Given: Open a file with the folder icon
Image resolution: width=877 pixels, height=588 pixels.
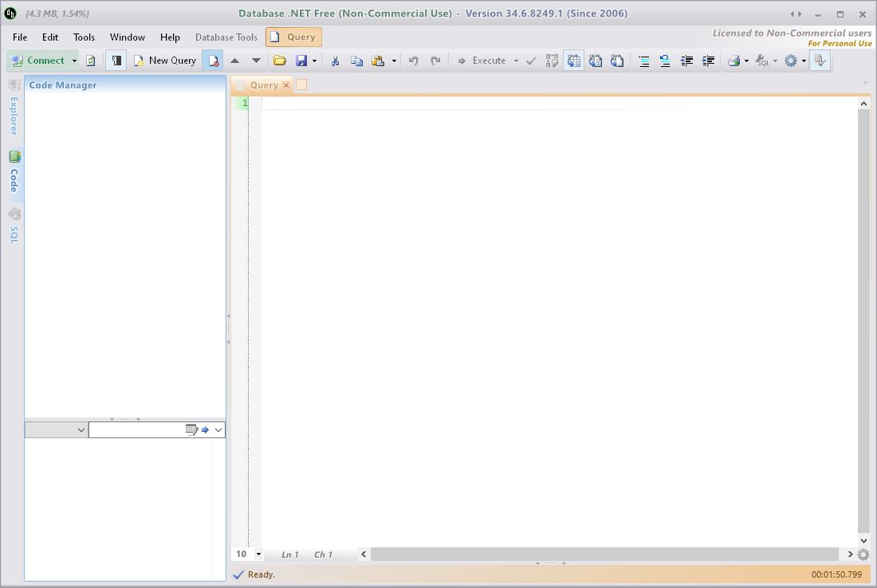Looking at the screenshot, I should click(x=280, y=61).
